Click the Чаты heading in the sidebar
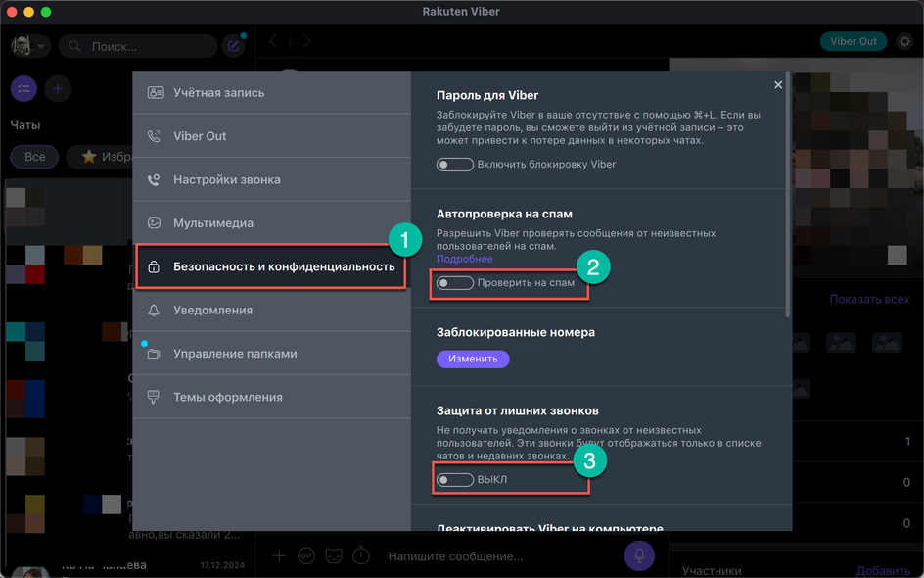Screen dimensions: 924x578 [x=25, y=125]
